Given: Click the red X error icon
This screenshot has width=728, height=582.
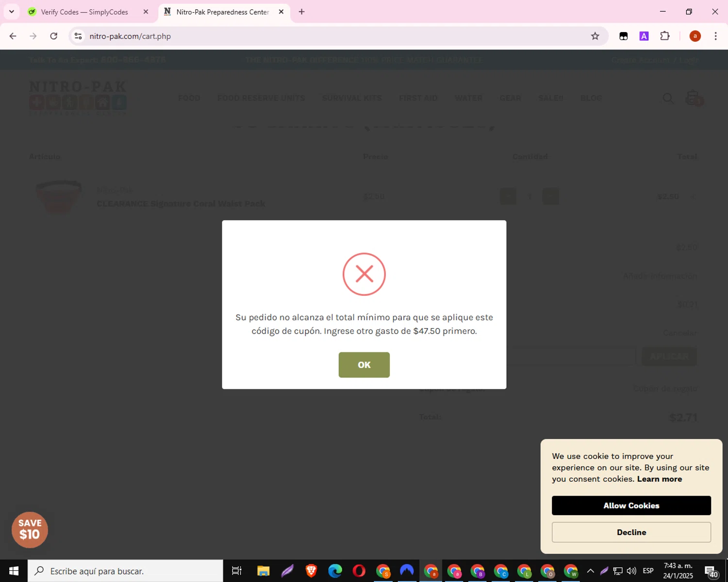Looking at the screenshot, I should coord(364,274).
